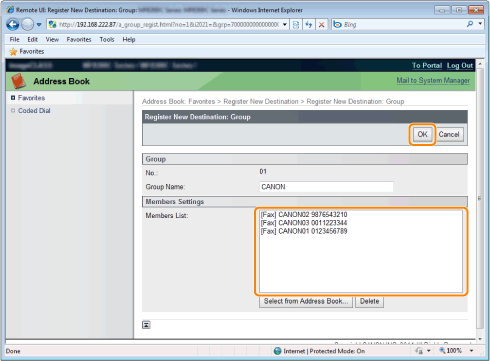This screenshot has height=361, width=490.
Task: Open the zoom level 100% dropdown
Action: point(472,351)
